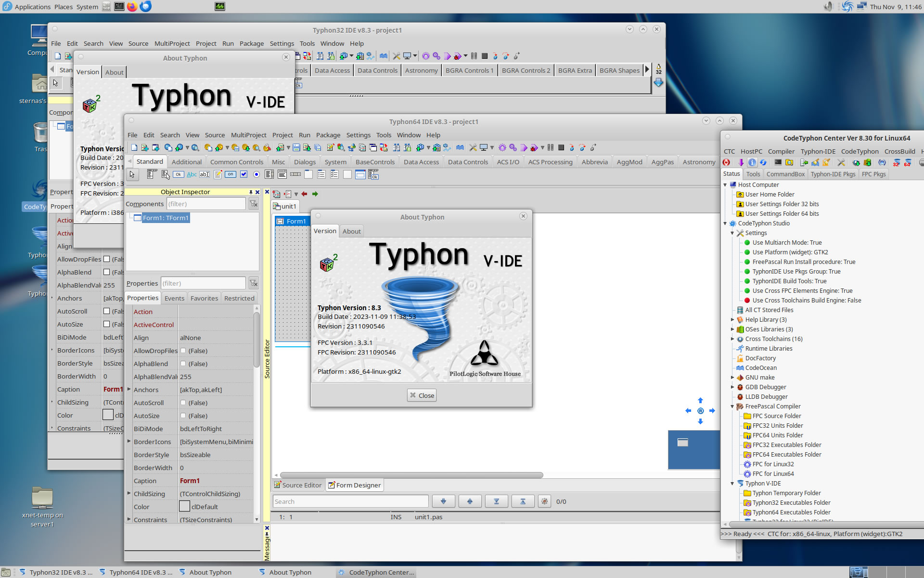Click the red power icon in CodeTyphon Center
This screenshot has width=924, height=578.
pos(726,162)
